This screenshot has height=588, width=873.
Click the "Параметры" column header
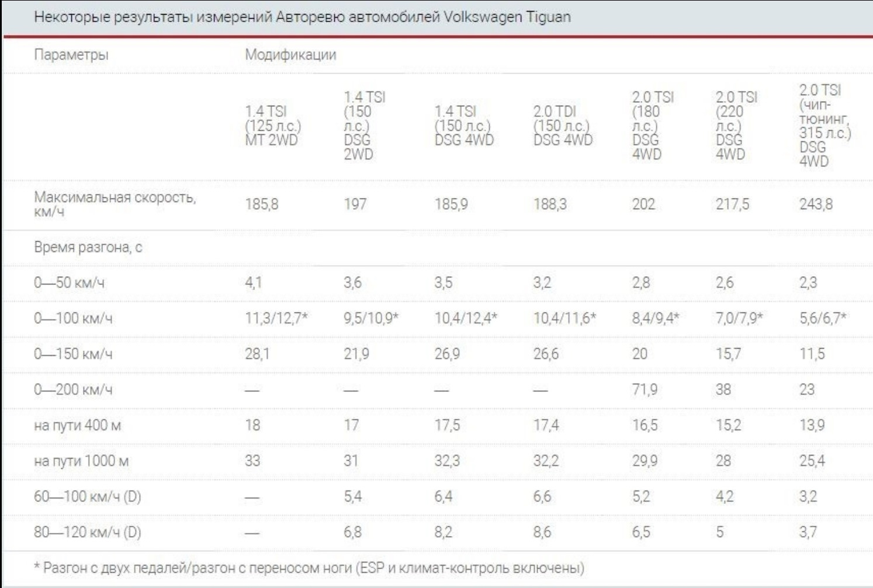(71, 55)
